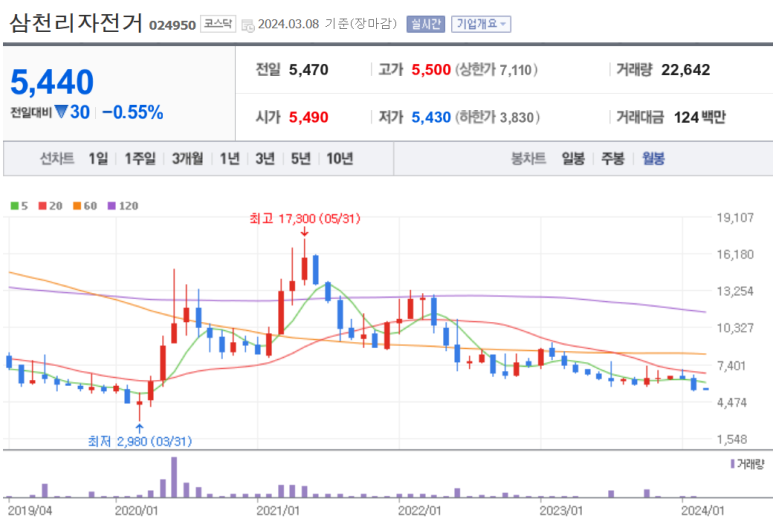This screenshot has height=528, width=773.
Task: Click the calendar date icon
Action: pyautogui.click(x=248, y=25)
